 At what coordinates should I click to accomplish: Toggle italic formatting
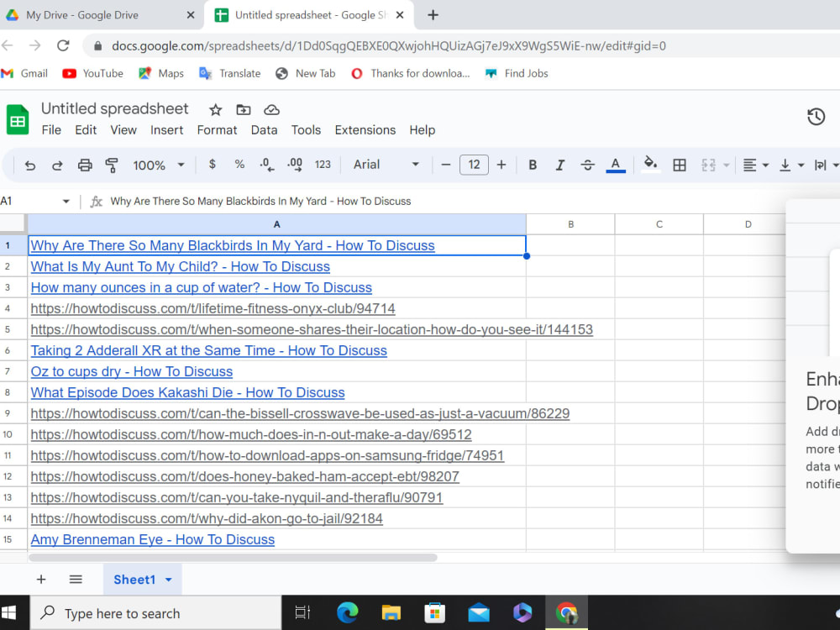pyautogui.click(x=559, y=165)
